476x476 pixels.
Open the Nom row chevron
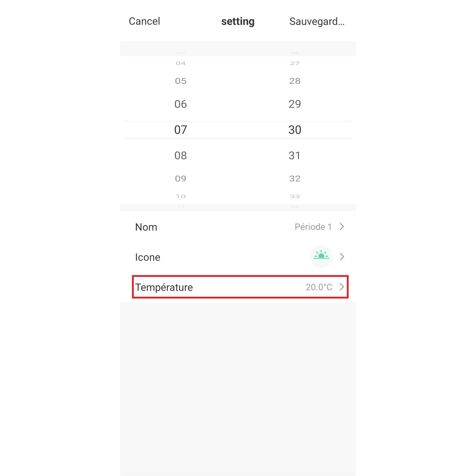point(342,227)
